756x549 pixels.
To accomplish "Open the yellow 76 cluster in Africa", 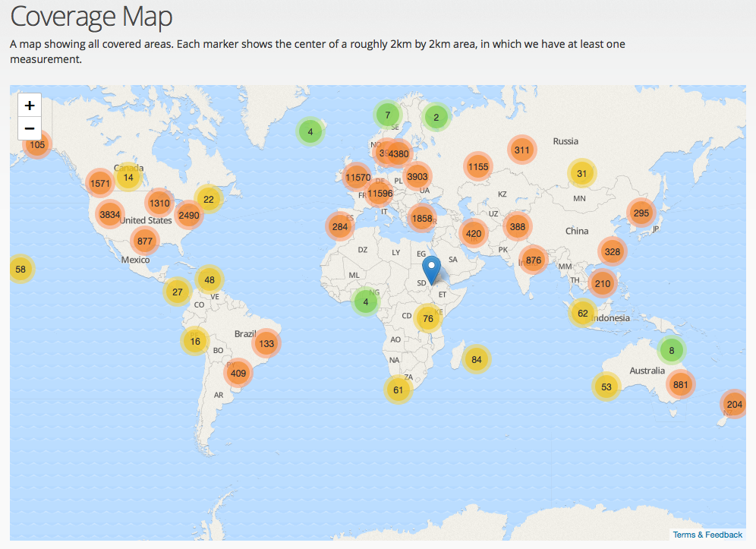I will (428, 319).
